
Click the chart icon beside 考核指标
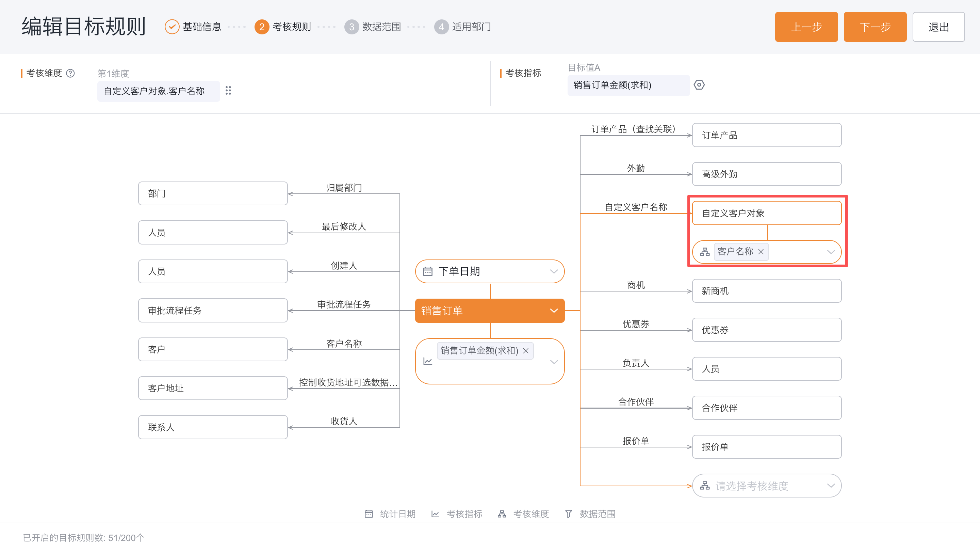(x=435, y=513)
